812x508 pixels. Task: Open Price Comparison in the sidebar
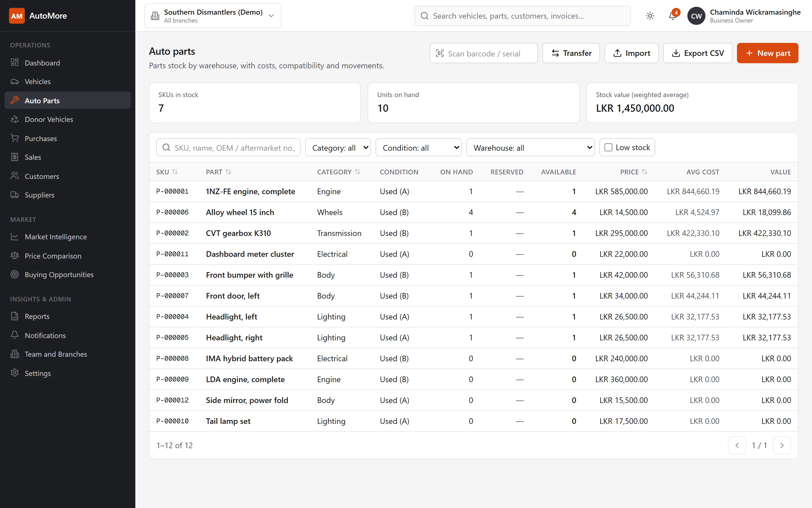[68, 256]
